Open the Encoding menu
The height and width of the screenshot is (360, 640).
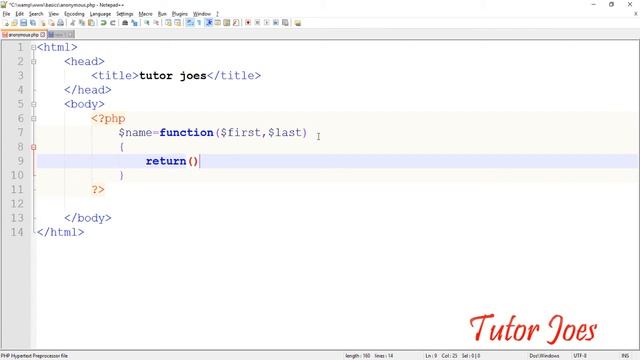(x=74, y=14)
